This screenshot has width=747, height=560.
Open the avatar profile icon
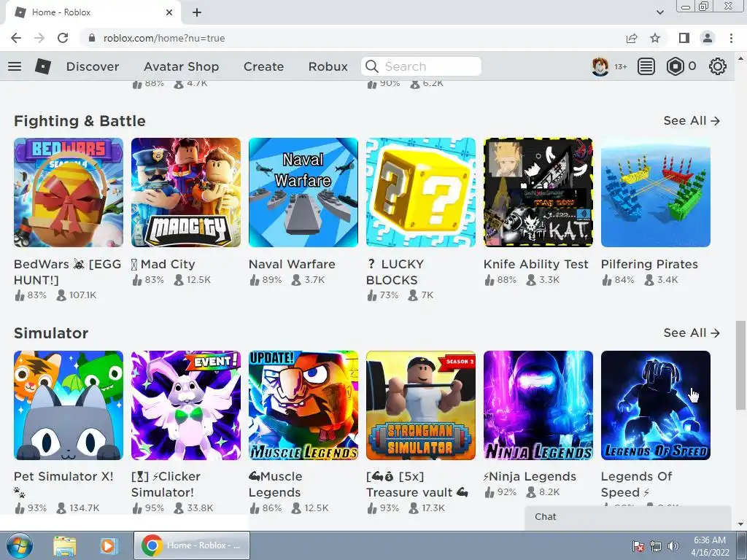tap(600, 66)
